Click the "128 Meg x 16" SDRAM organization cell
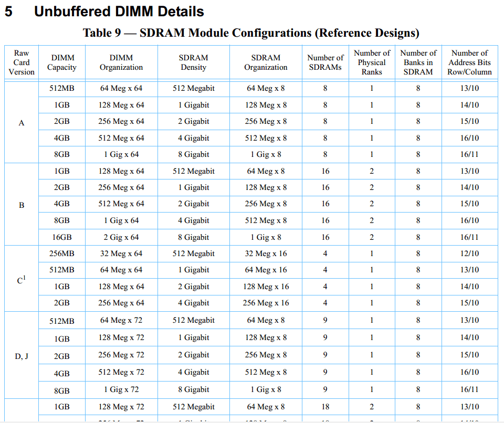Screen dimensions: 504x423 (x=266, y=287)
